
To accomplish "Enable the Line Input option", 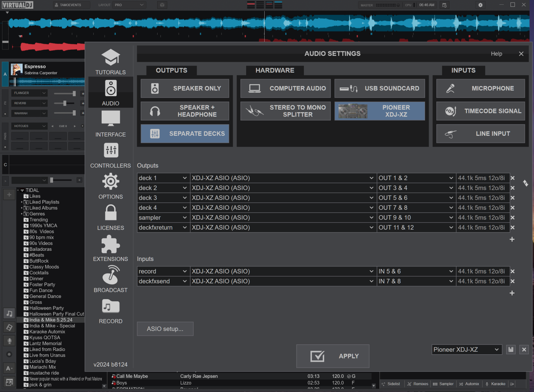I will click(481, 134).
